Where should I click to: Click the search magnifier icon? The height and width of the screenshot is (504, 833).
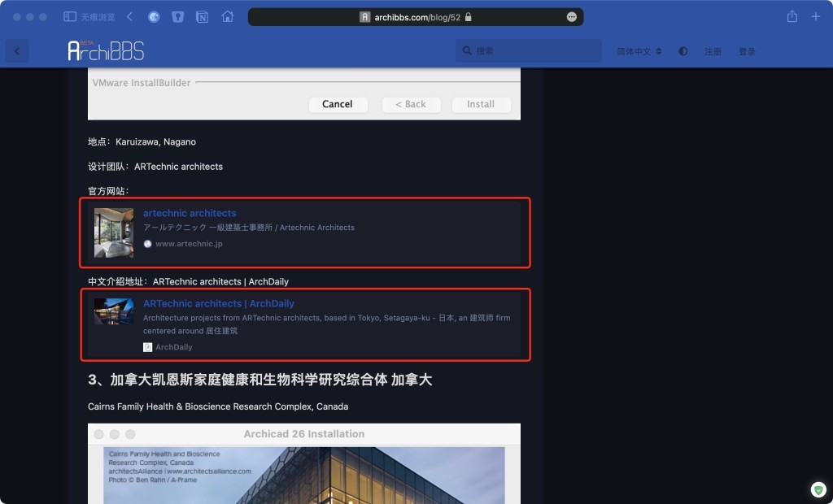pyautogui.click(x=467, y=51)
